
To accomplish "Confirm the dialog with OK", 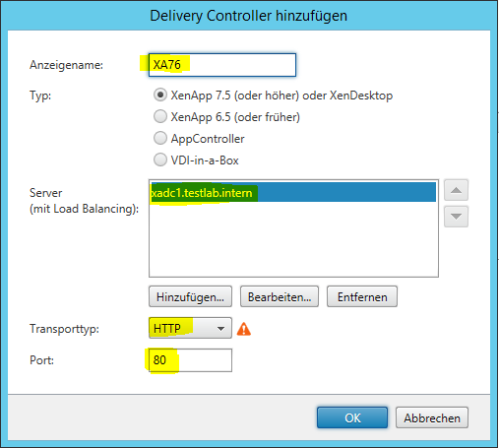I will click(x=352, y=417).
